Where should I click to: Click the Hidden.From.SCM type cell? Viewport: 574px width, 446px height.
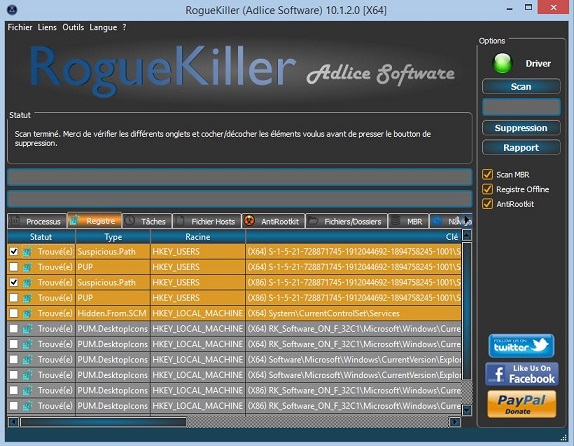click(x=112, y=313)
